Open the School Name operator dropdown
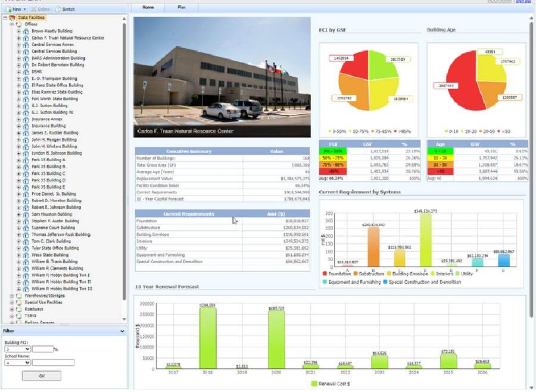536x392 pixels. (17, 363)
